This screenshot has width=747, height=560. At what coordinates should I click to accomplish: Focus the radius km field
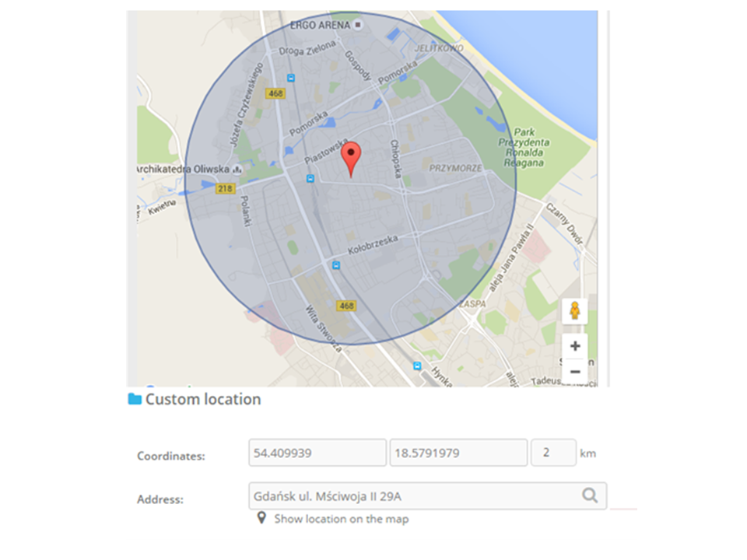pyautogui.click(x=553, y=453)
